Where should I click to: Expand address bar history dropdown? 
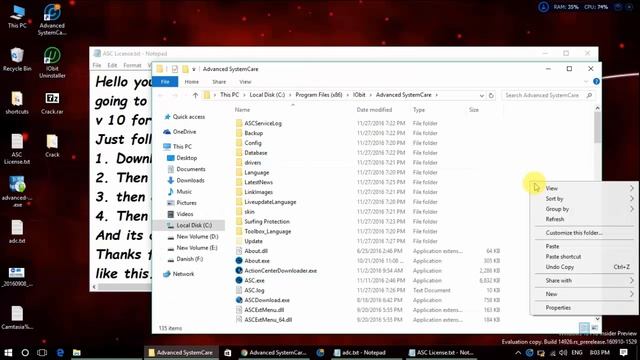point(481,95)
